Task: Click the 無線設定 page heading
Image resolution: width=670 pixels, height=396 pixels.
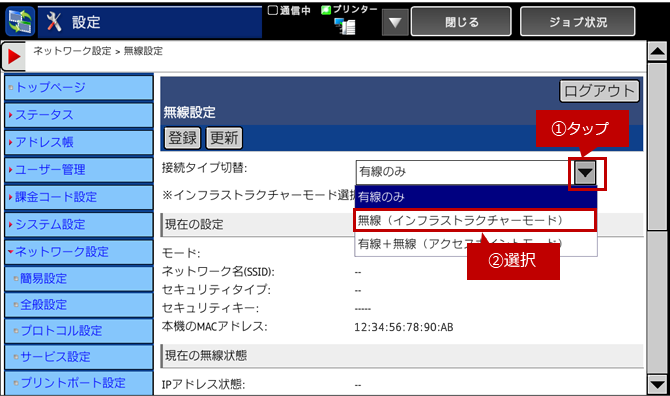Action: coord(189,113)
